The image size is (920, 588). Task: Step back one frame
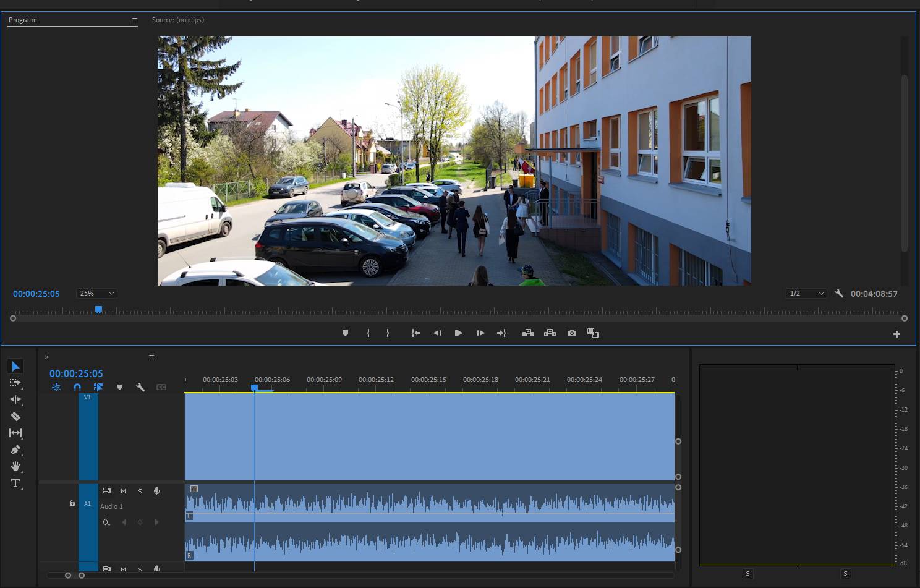437,333
